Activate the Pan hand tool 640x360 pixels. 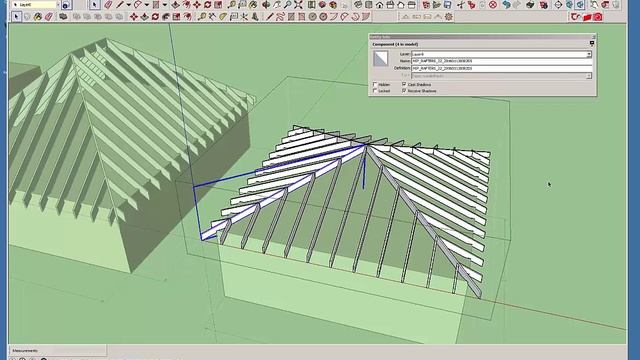[277, 5]
